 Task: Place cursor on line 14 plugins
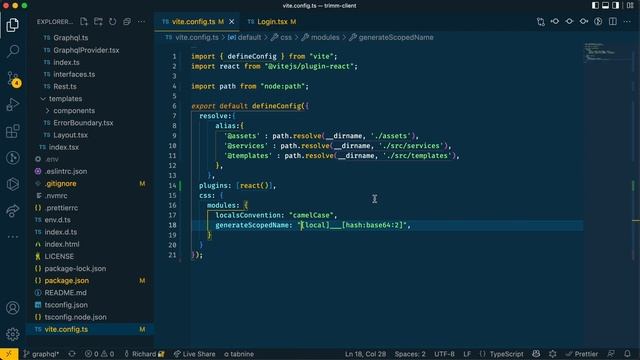237,186
